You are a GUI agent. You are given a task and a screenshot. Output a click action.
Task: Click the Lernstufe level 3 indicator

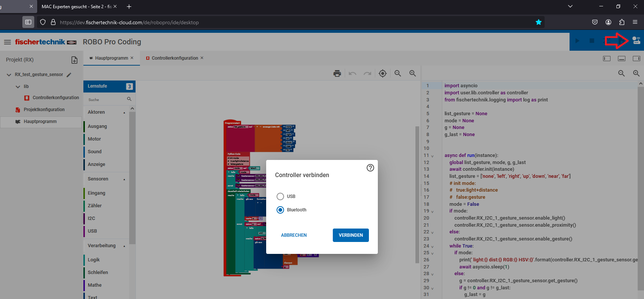pos(129,86)
